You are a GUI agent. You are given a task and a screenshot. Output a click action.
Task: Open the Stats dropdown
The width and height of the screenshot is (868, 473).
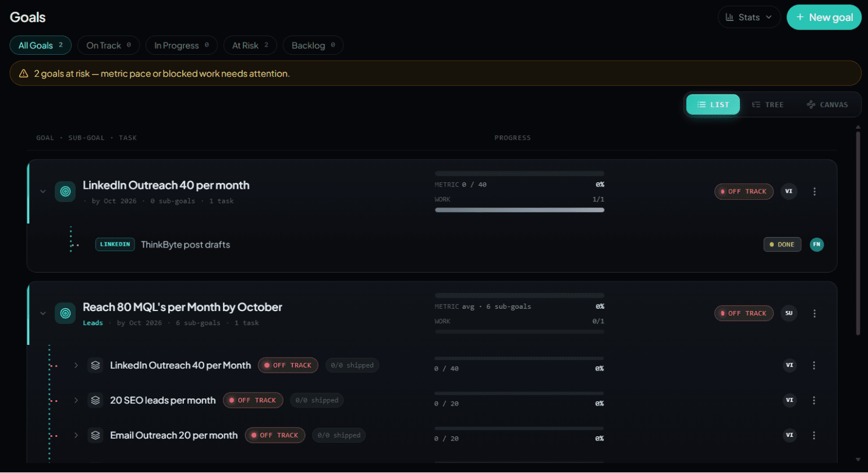749,17
